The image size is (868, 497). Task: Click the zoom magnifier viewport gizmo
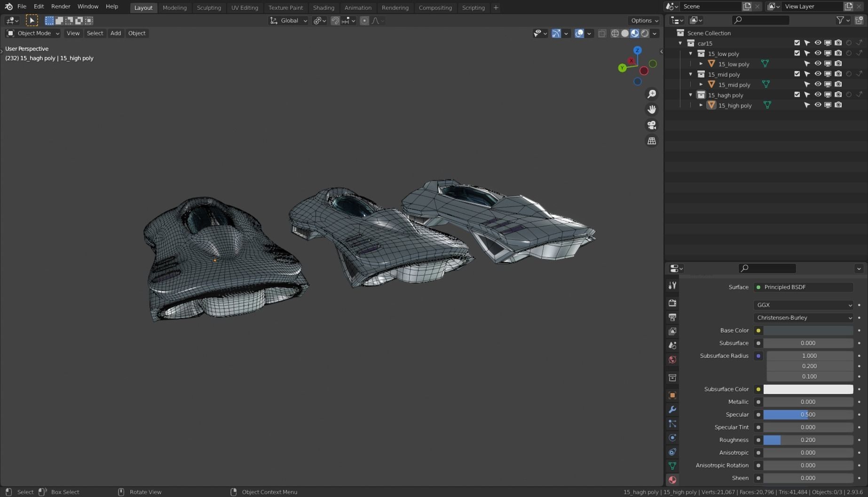(652, 94)
